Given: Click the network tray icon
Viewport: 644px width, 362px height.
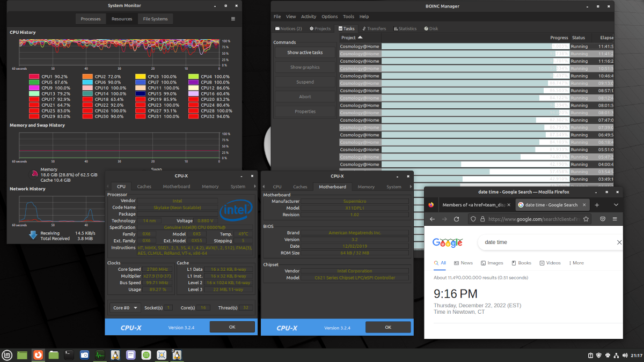Looking at the screenshot, I should pos(616,355).
